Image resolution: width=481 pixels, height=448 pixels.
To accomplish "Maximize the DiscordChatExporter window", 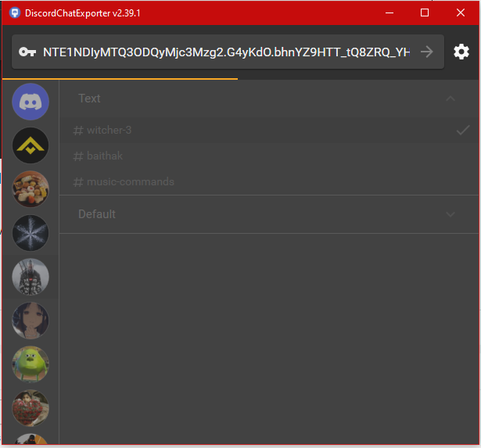I will coord(425,13).
